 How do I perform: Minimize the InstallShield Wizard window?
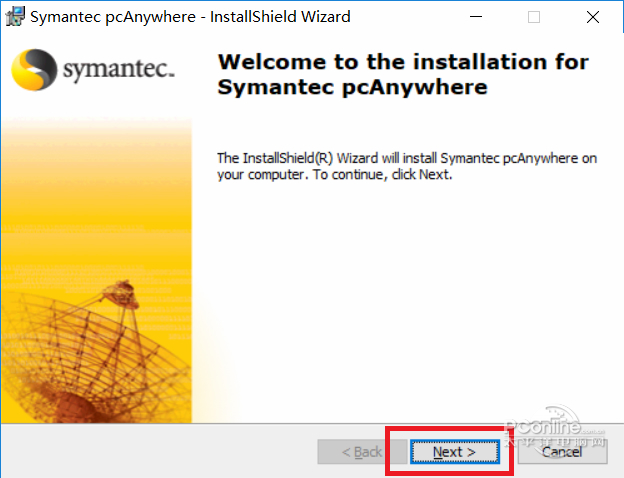pyautogui.click(x=476, y=17)
